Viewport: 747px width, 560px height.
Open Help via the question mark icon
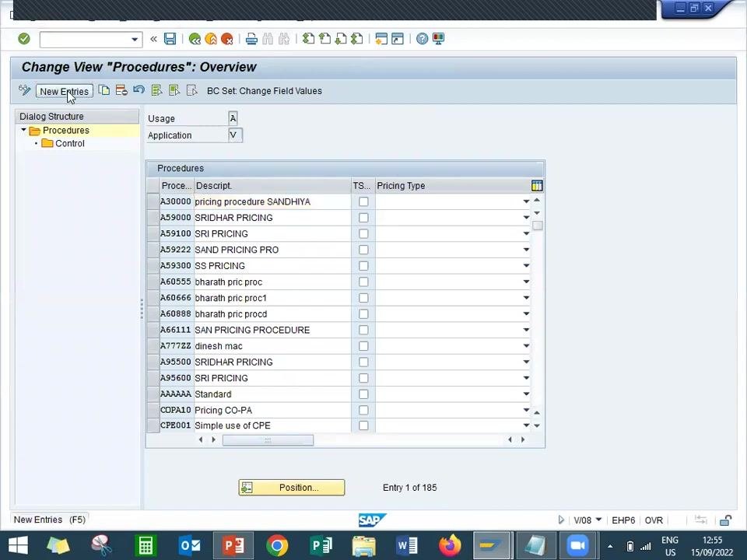[x=422, y=39]
